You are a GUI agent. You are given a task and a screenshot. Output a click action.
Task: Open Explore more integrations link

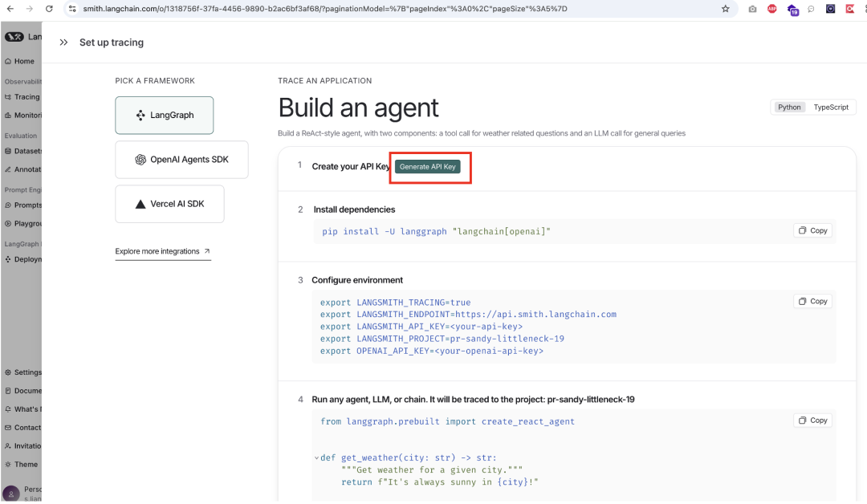162,251
